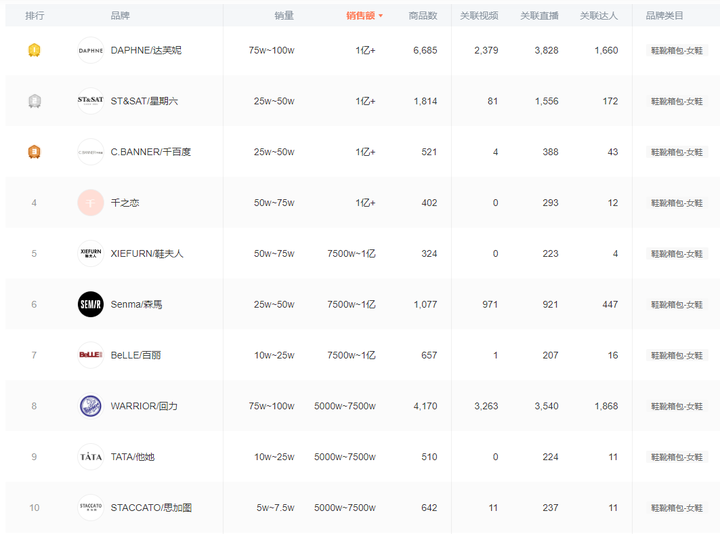Open the STACCATO/思加图 brand link
720x534 pixels.
tap(151, 507)
